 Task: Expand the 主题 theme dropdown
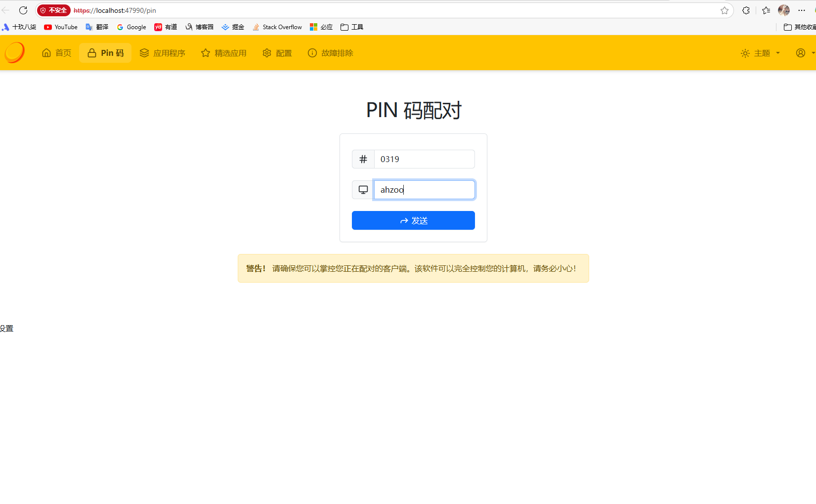pyautogui.click(x=761, y=53)
